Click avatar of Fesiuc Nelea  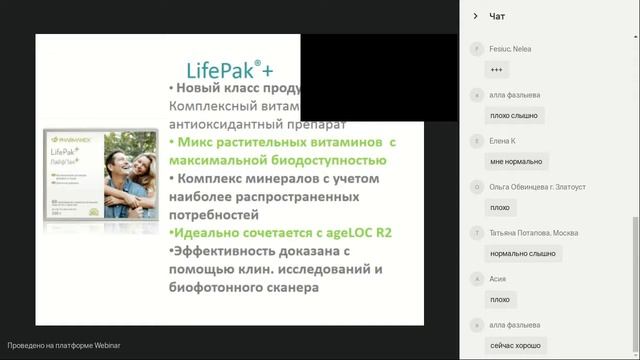(476, 49)
